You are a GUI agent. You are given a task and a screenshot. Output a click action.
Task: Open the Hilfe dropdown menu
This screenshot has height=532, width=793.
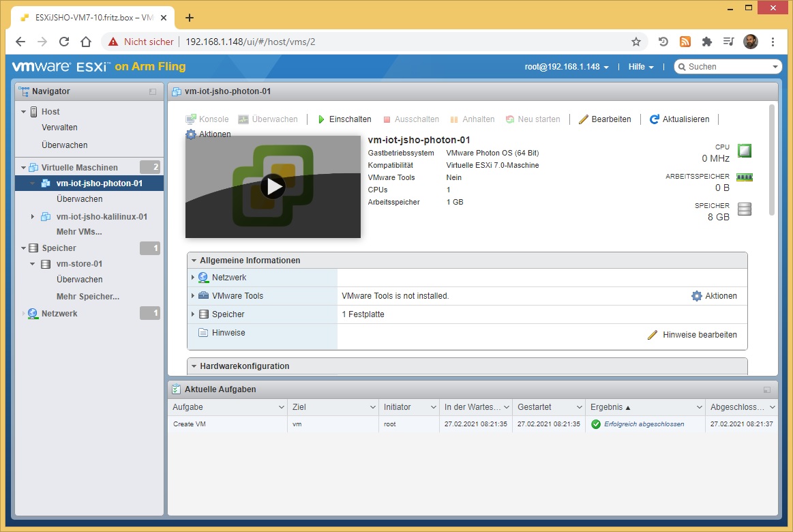(x=640, y=67)
